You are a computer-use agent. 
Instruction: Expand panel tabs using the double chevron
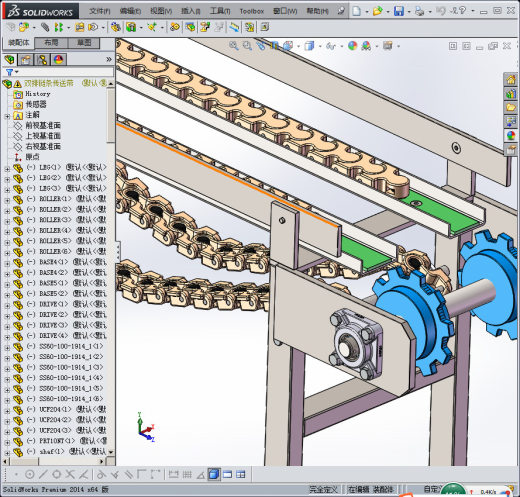point(109,60)
